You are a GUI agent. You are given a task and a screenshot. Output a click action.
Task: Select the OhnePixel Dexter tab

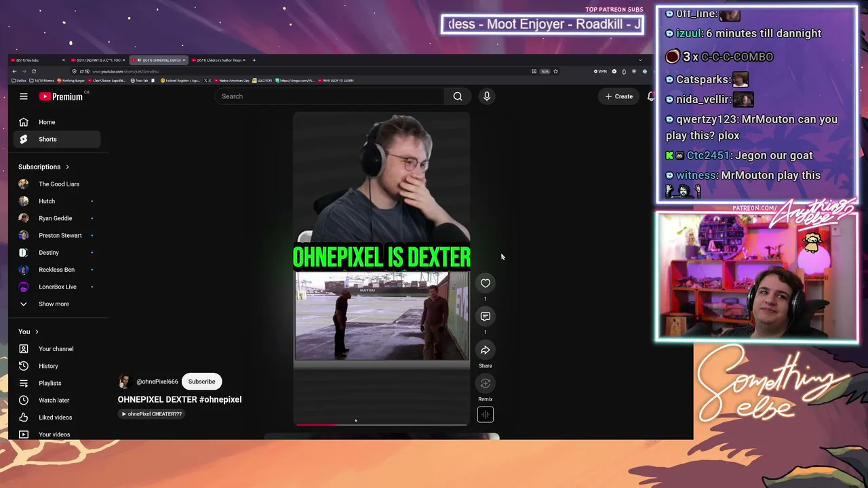(158, 60)
